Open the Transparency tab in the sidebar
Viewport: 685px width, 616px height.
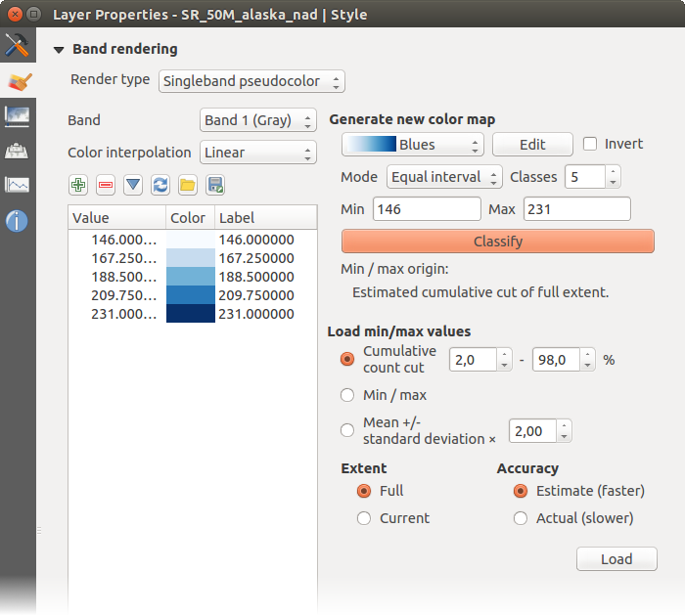(x=17, y=115)
